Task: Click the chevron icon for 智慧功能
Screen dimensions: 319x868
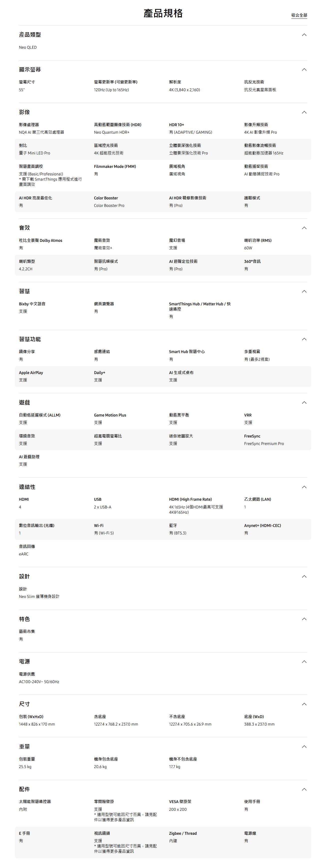Action: tap(304, 339)
